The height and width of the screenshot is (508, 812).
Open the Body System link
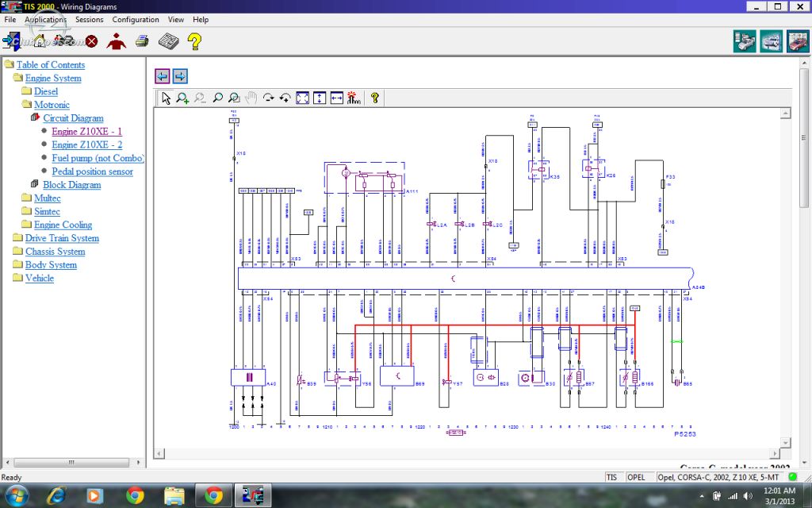tap(51, 265)
